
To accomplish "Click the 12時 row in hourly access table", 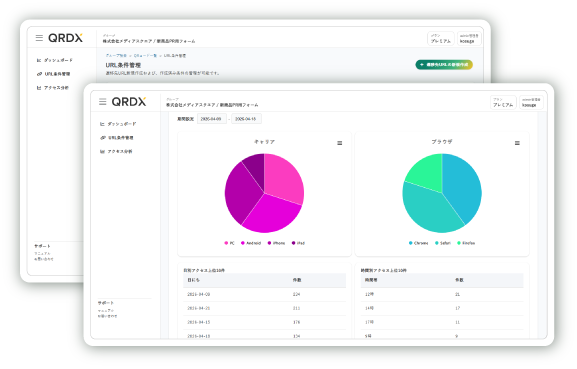I will point(442,294).
